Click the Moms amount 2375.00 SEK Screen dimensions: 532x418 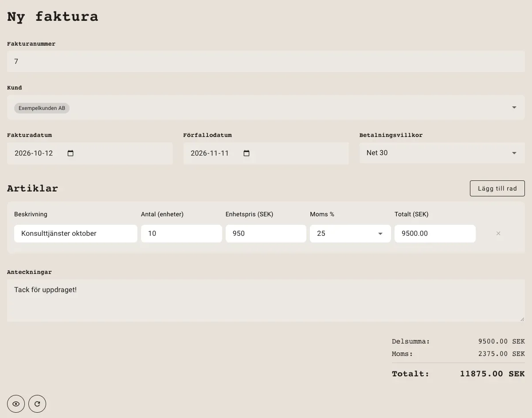(x=501, y=354)
